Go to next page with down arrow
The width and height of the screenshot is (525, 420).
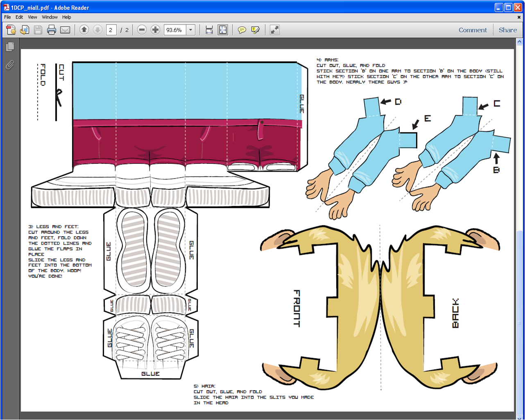(x=97, y=30)
